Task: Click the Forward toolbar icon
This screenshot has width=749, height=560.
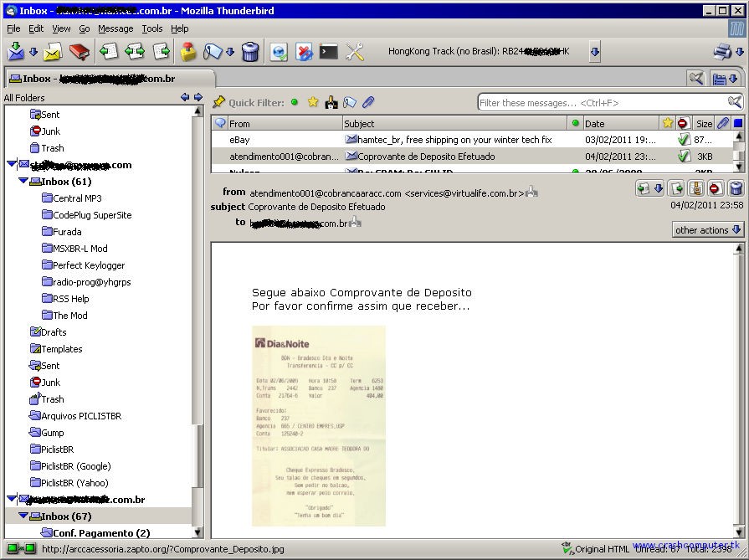Action: [161, 51]
